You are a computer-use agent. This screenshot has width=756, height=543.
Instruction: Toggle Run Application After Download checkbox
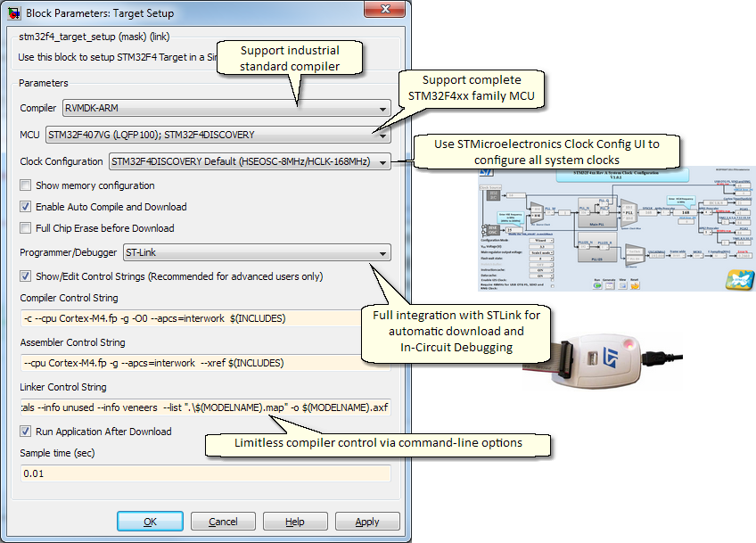26,432
